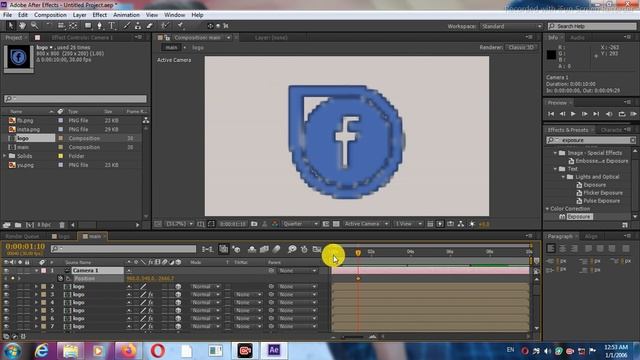640x360 pixels.
Task: Hide layer 2 logo eye icon
Action: click(6, 287)
